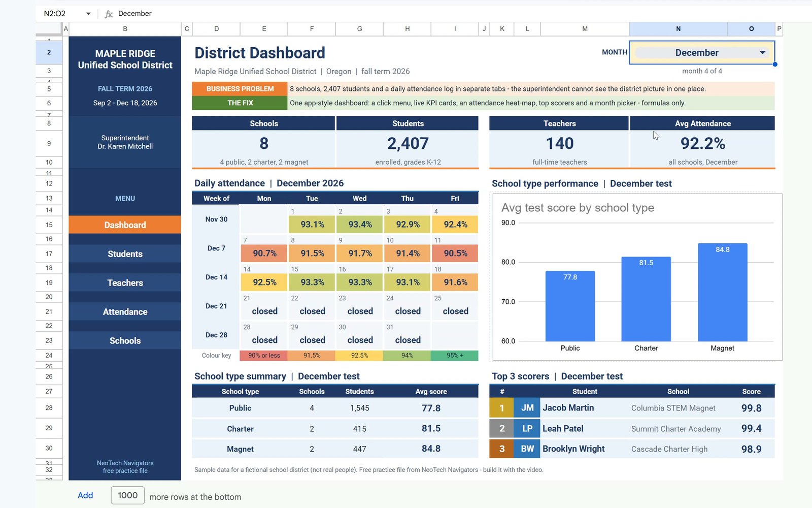Click the BW initials badge for Brooklyn Wright
This screenshot has width=812, height=508.
527,449
